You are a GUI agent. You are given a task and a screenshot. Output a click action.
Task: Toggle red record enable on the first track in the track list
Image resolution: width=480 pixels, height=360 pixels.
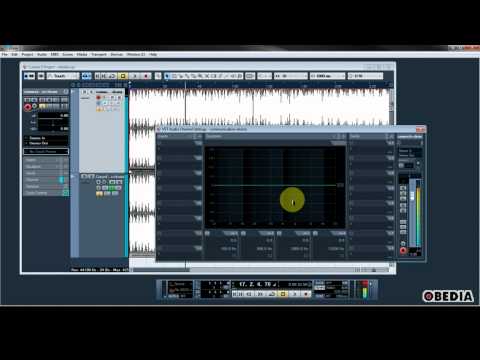[x=98, y=97]
